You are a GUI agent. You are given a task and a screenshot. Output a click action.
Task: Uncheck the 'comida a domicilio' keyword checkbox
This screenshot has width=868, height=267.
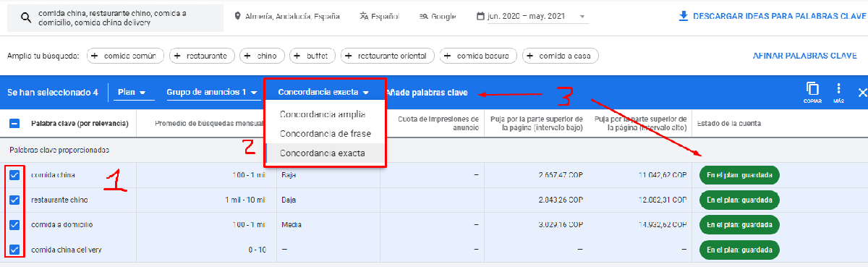(x=14, y=224)
